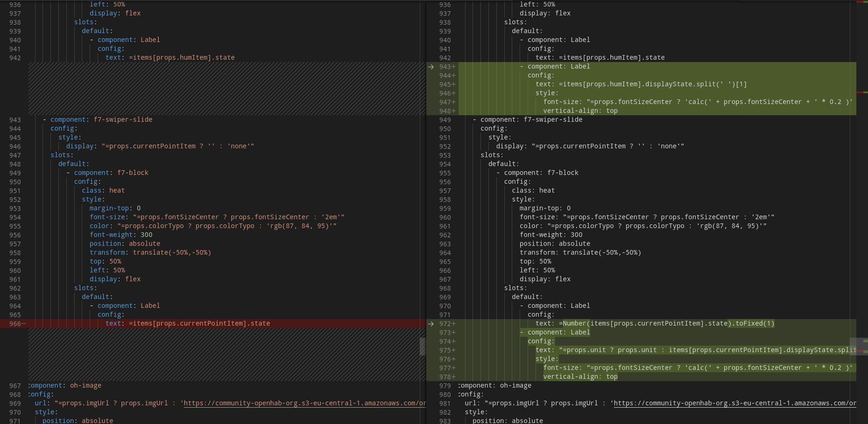The image size is (868, 424).
Task: Click the display currentPointItem line 946 on left
Action: 160,146
